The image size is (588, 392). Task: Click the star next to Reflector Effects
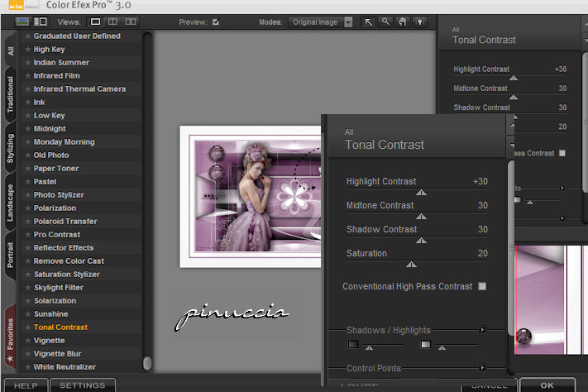click(x=28, y=247)
